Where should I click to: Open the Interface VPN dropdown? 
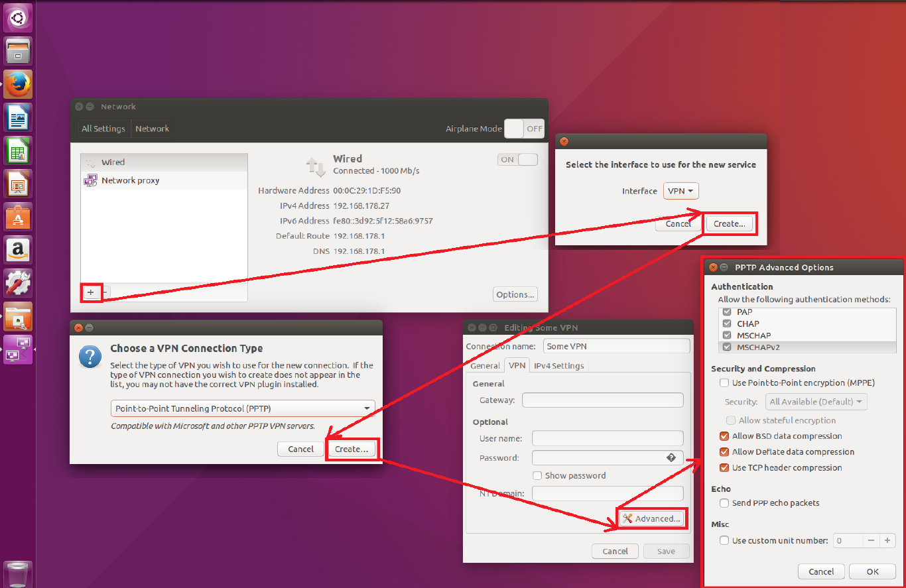pyautogui.click(x=680, y=191)
